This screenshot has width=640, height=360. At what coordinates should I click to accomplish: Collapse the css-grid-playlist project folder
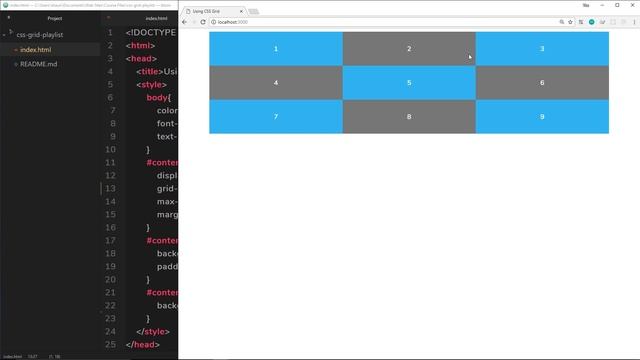(x=4, y=35)
